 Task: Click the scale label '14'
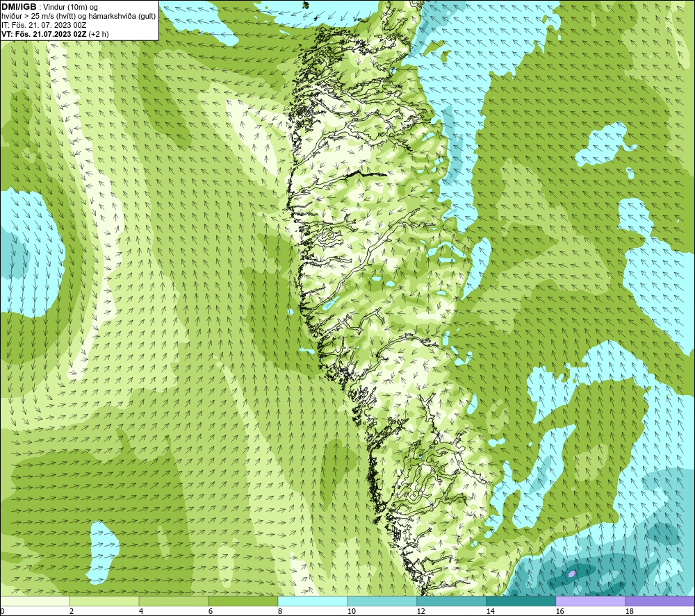pos(490,612)
